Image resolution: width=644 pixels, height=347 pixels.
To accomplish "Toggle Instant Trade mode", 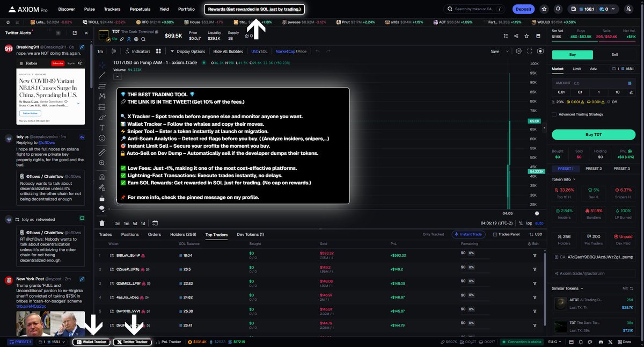I will (x=469, y=234).
